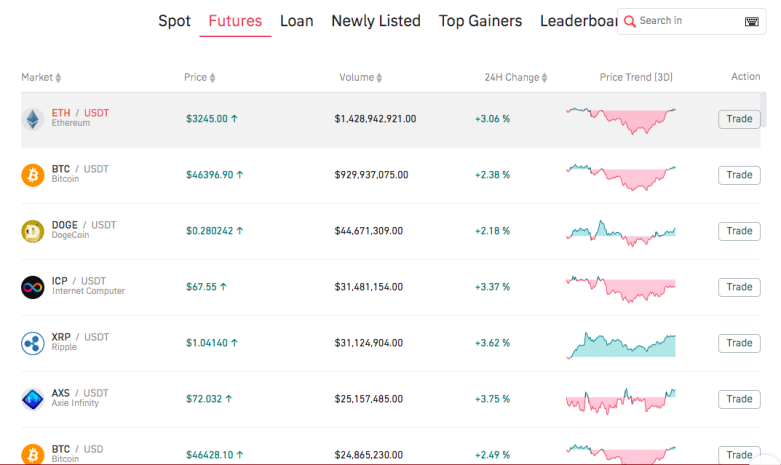Click the BTC / USD market name
The image size is (781, 465).
[78, 449]
